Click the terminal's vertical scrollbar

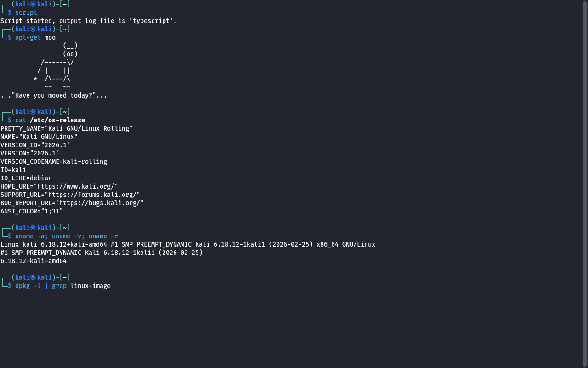[x=585, y=184]
